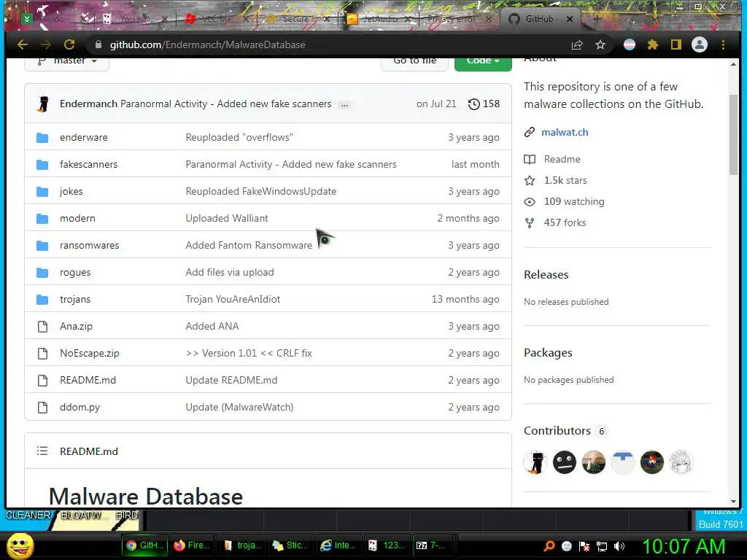This screenshot has height=560, width=747.
Task: Open the Contributors heading link
Action: tap(557, 430)
